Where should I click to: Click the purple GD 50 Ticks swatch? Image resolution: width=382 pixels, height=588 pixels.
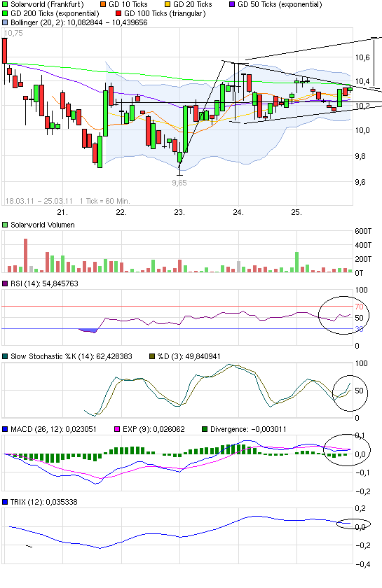(x=232, y=5)
